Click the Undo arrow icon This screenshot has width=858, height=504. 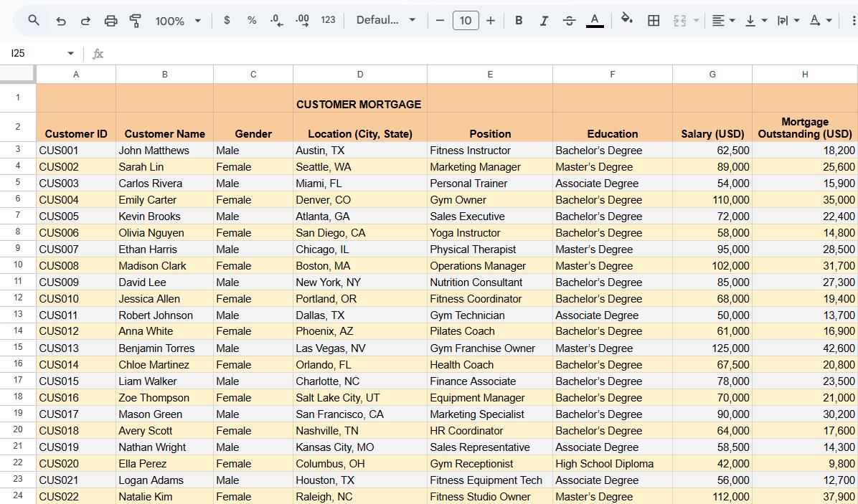click(61, 21)
